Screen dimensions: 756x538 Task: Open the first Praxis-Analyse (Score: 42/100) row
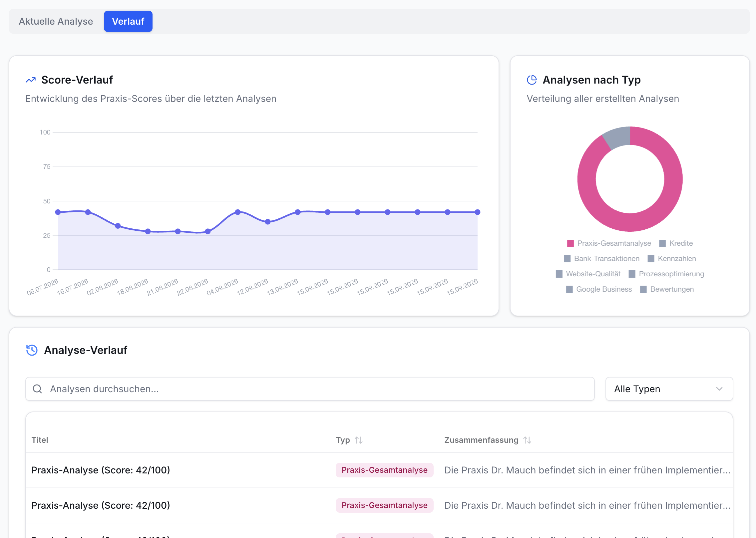pyautogui.click(x=379, y=470)
